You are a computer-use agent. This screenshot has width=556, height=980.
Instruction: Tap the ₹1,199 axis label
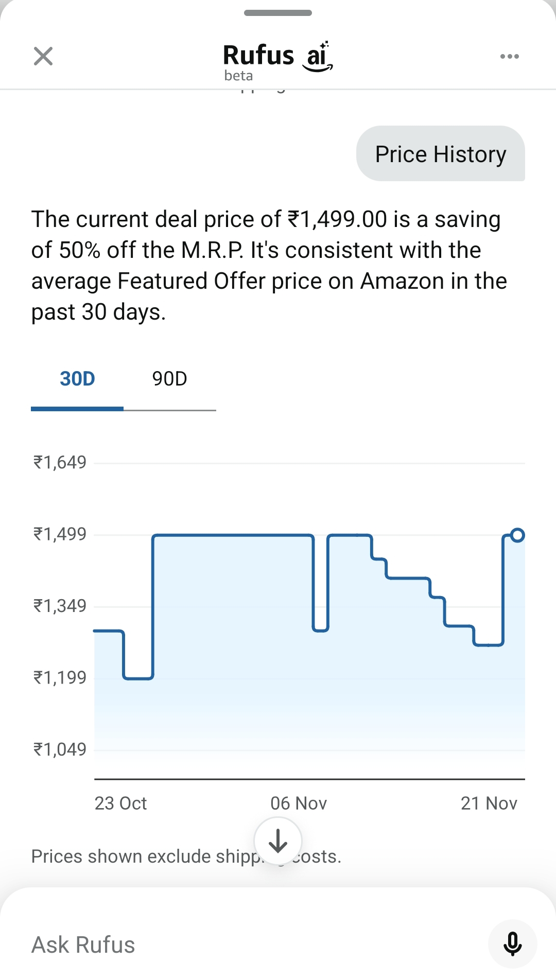pos(60,678)
